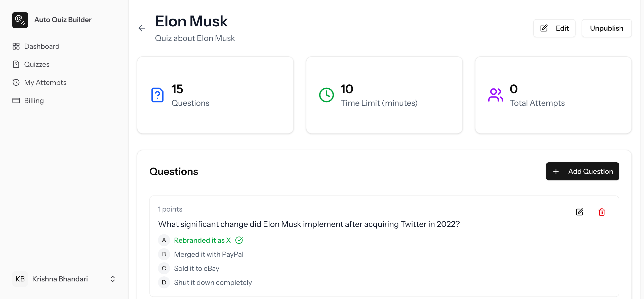
Task: Select option B Merged it with PayPal
Action: (209, 255)
